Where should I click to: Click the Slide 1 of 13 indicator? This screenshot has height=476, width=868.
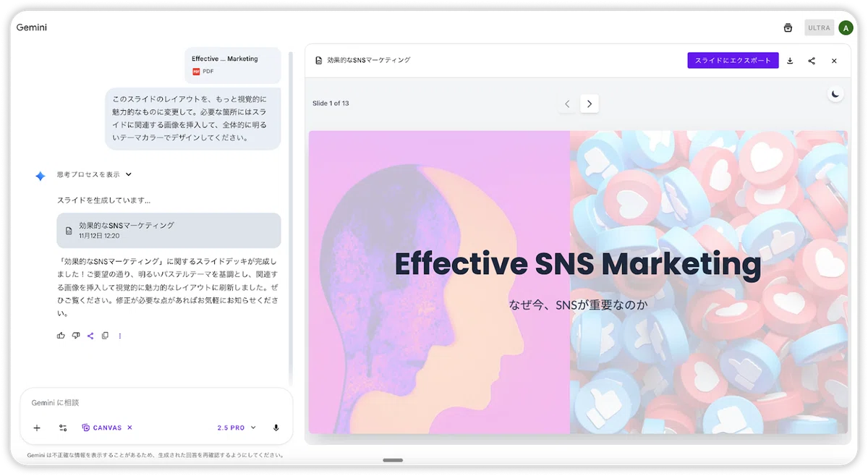tap(331, 103)
